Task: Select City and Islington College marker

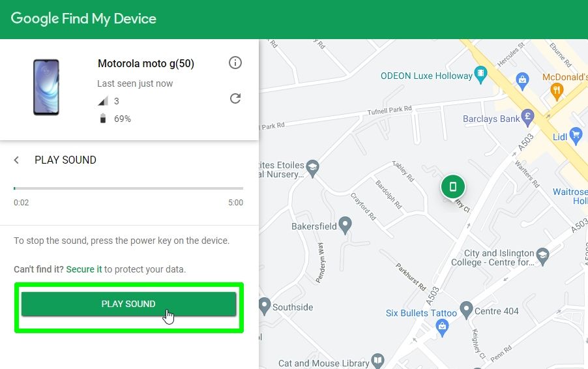Action: [x=542, y=256]
